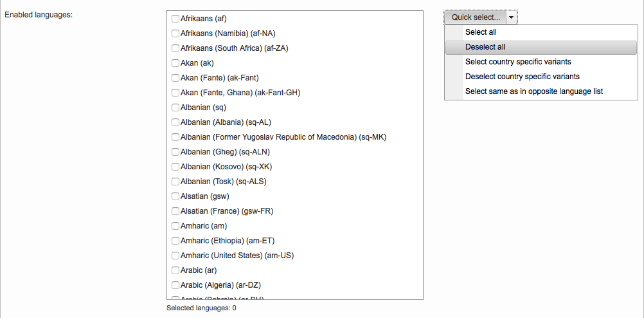This screenshot has height=318, width=644.
Task: Enable Alsatian (France) (gsw-FR)
Action: 175,211
